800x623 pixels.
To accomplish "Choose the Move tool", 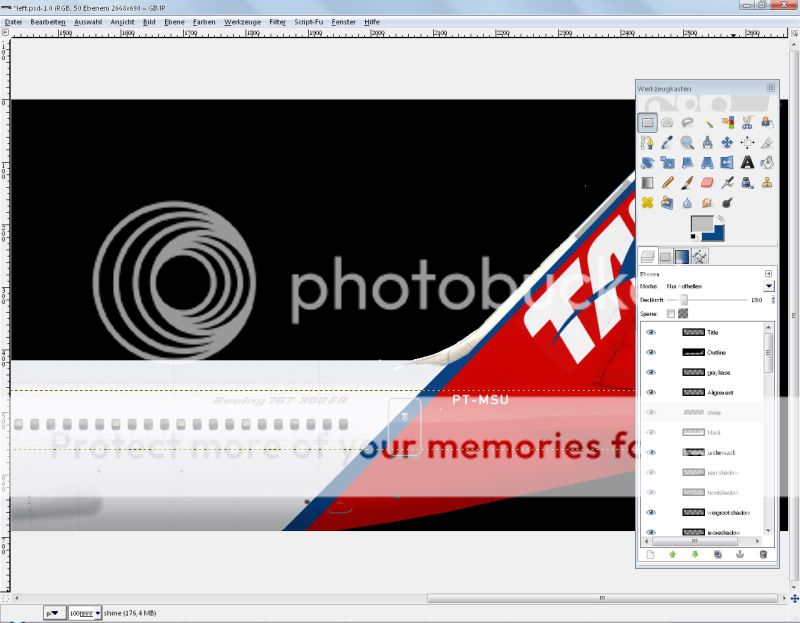I will 727,143.
